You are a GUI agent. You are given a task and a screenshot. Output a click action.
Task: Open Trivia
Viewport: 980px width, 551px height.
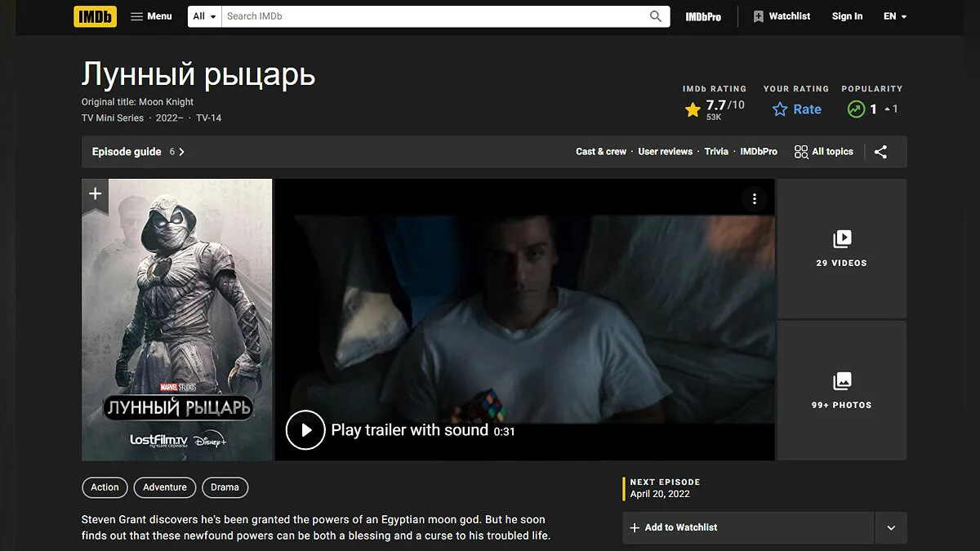pyautogui.click(x=716, y=152)
